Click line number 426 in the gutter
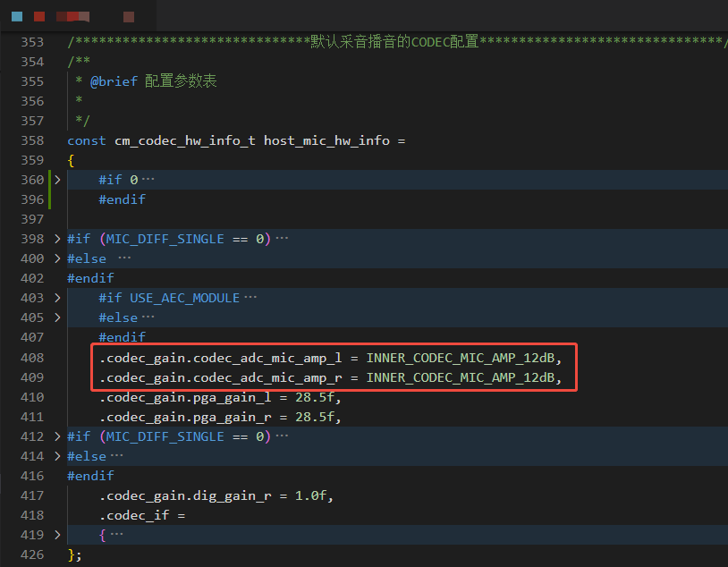The width and height of the screenshot is (728, 567). [32, 554]
